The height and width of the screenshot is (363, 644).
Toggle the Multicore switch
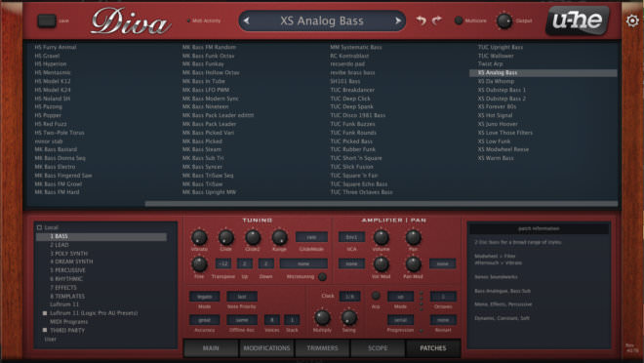click(459, 20)
